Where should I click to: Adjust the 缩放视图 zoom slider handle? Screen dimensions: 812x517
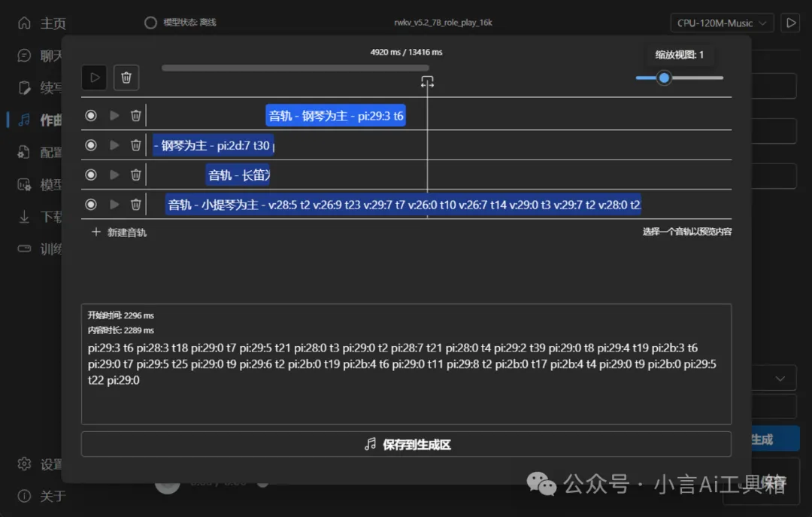(664, 78)
